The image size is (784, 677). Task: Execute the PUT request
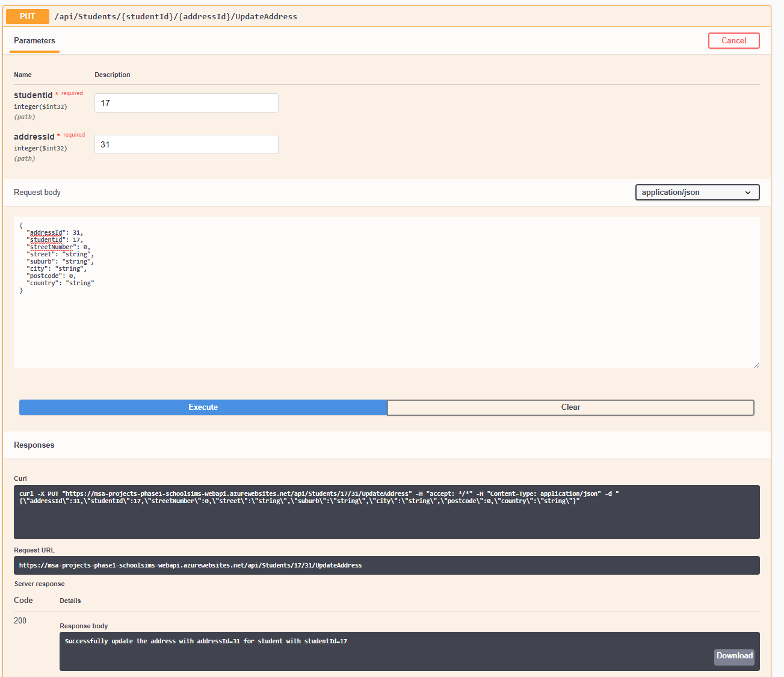[203, 407]
